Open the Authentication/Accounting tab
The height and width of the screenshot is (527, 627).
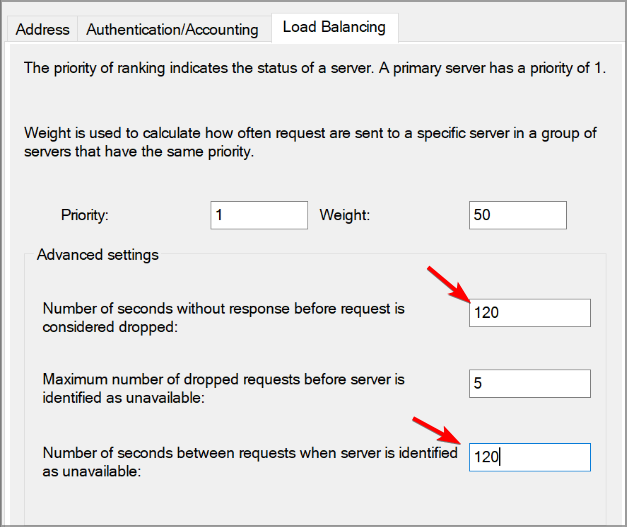coord(172,30)
